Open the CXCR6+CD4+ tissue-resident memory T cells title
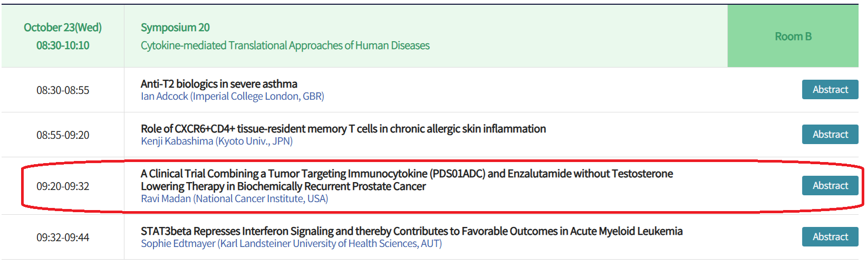Image resolution: width=868 pixels, height=266 pixels. (343, 129)
